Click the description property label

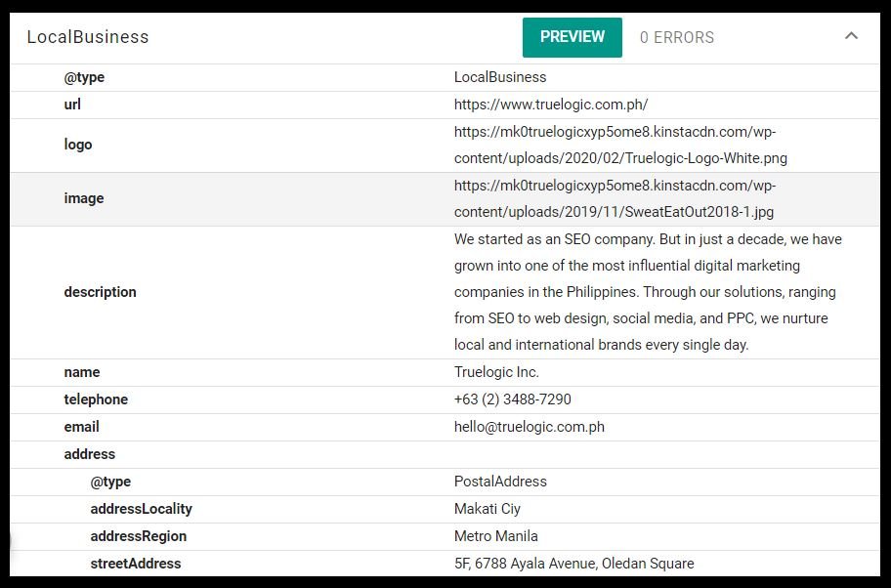[x=100, y=292]
